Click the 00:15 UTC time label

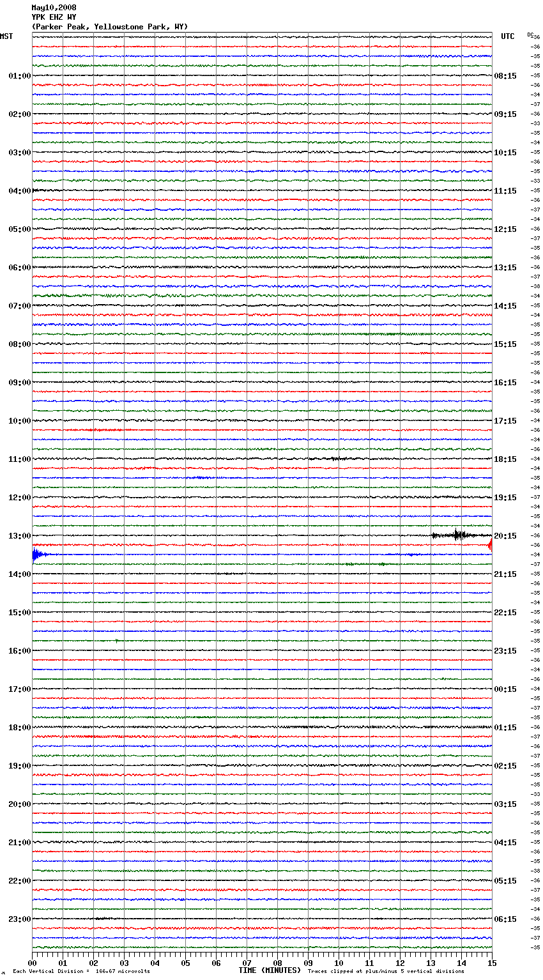[505, 689]
